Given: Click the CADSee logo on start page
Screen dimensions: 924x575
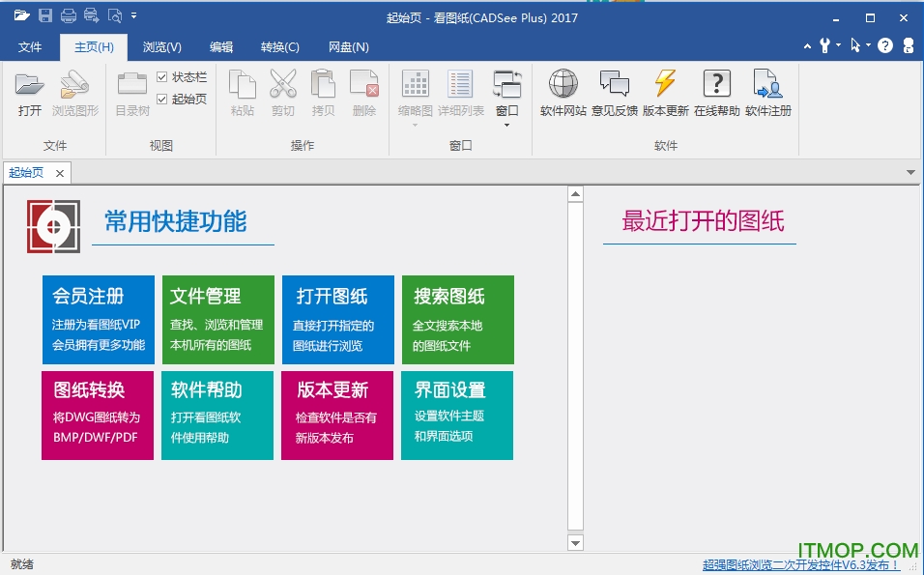Looking at the screenshot, I should point(53,226).
